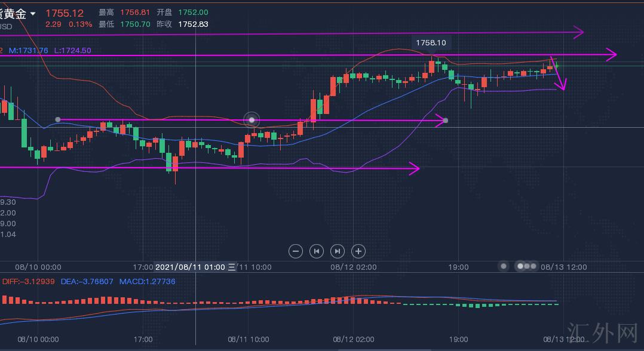Open the 黄金 symbol dropdown arrow

[x=33, y=14]
